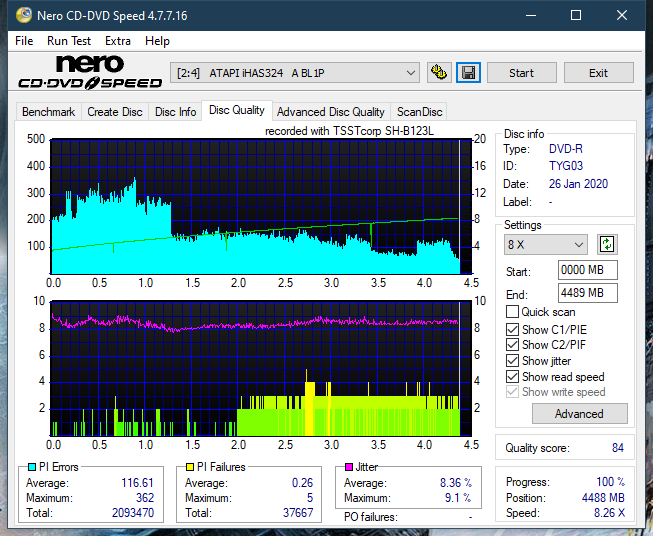
Task: Click the End MB input field
Action: pyautogui.click(x=588, y=293)
